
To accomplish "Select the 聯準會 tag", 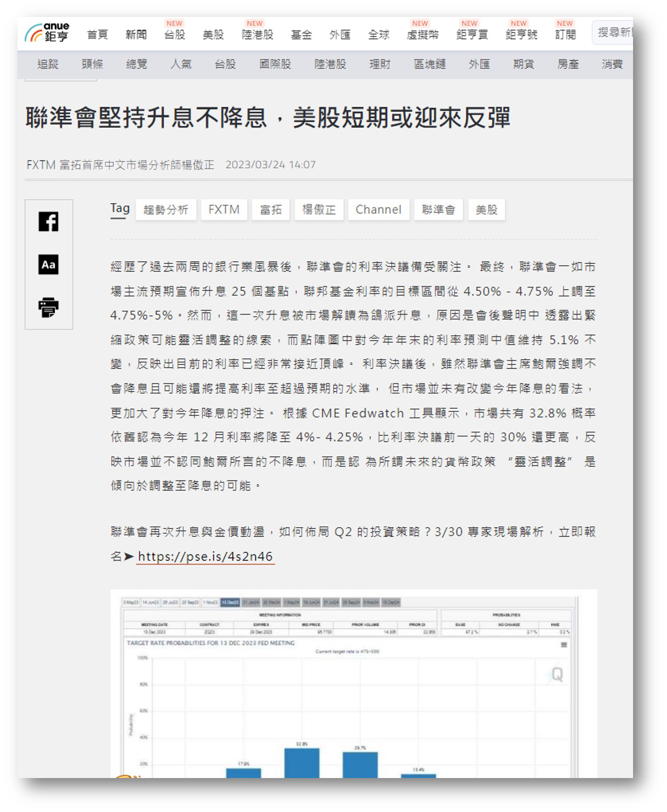I will [x=438, y=210].
